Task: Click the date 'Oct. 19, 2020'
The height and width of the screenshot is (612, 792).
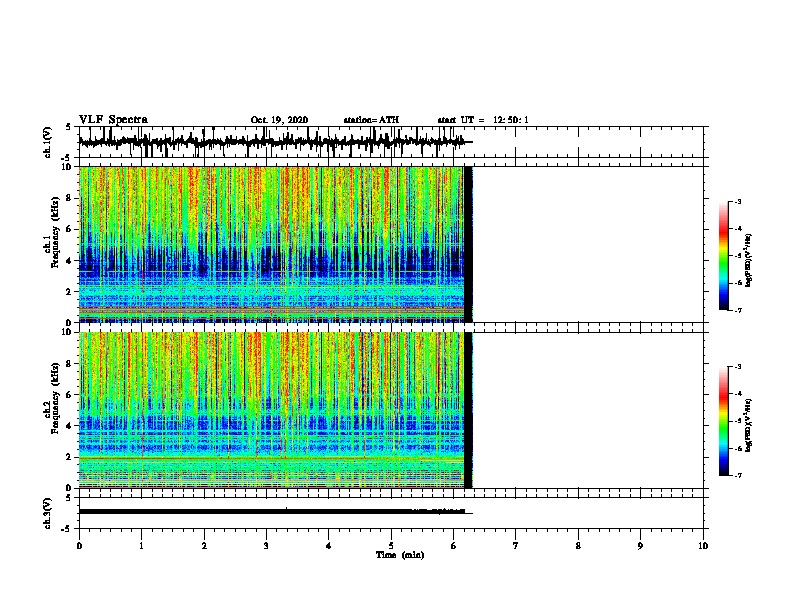Action: click(x=279, y=120)
